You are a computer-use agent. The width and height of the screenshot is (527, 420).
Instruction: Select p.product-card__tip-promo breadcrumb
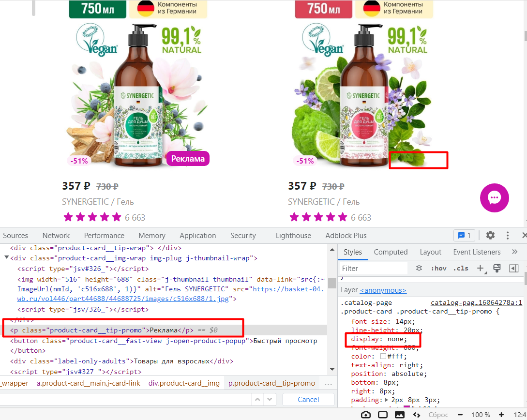(271, 383)
